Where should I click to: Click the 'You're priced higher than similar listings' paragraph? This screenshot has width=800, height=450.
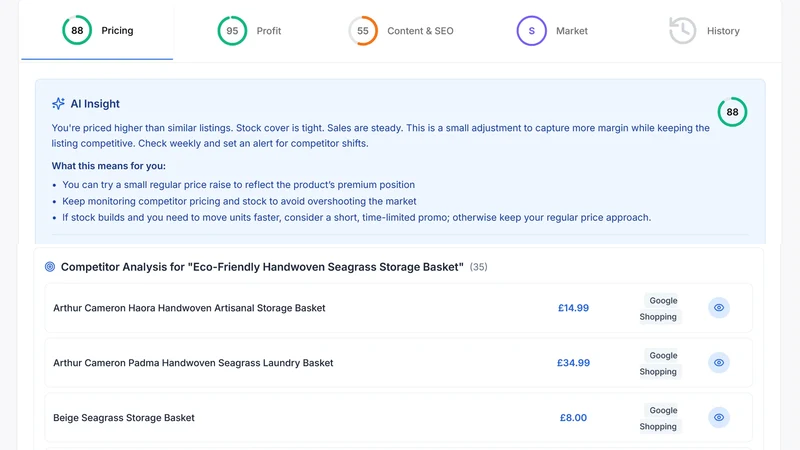point(381,136)
